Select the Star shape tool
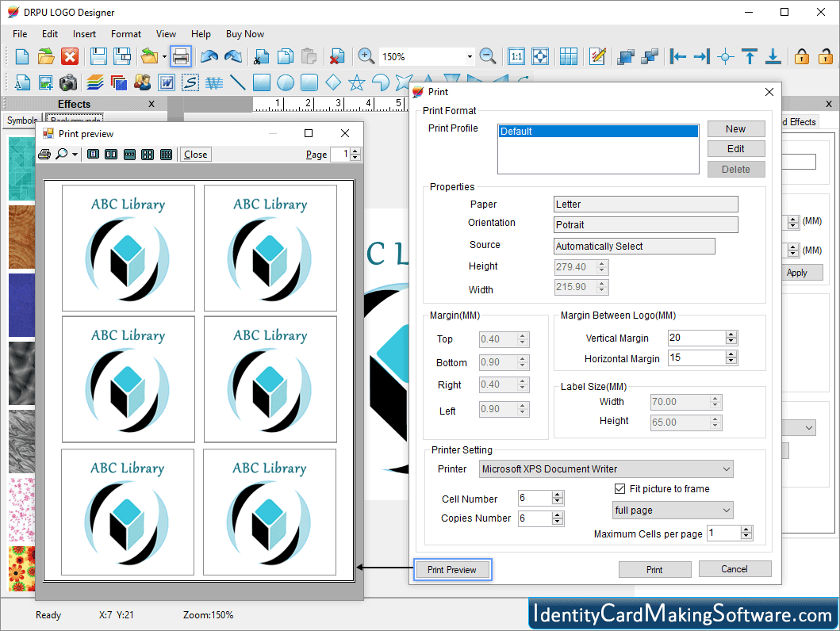840x631 pixels. click(357, 82)
